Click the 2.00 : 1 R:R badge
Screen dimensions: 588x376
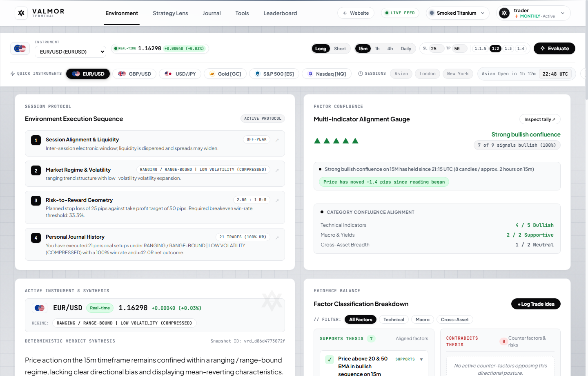pyautogui.click(x=252, y=200)
